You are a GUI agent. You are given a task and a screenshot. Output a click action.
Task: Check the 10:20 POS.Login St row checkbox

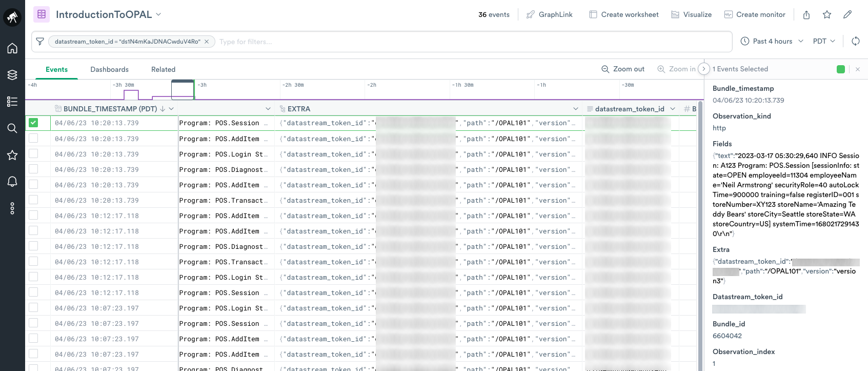tap(33, 153)
